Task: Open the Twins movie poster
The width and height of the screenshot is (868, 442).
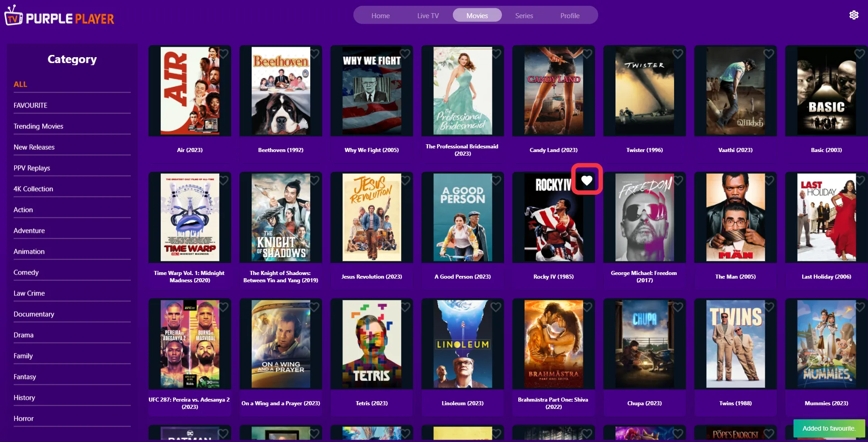Action: coord(735,344)
